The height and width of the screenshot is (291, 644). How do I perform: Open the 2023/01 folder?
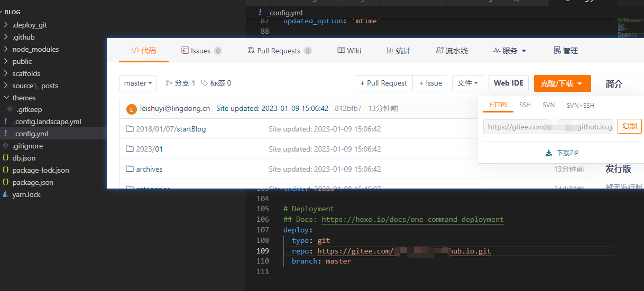coord(149,149)
